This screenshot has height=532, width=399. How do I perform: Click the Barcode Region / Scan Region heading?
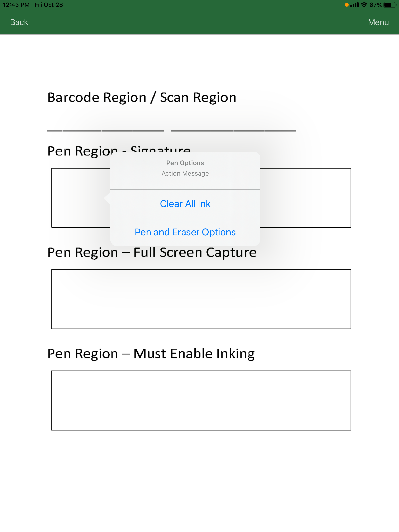click(x=142, y=98)
